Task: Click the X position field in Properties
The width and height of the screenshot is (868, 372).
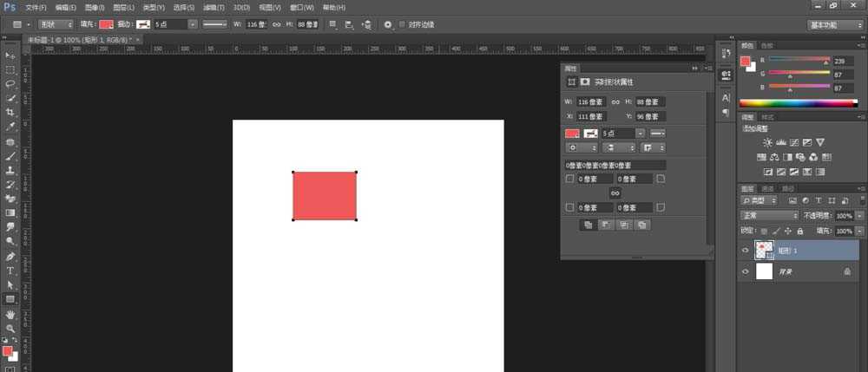Action: pos(591,116)
